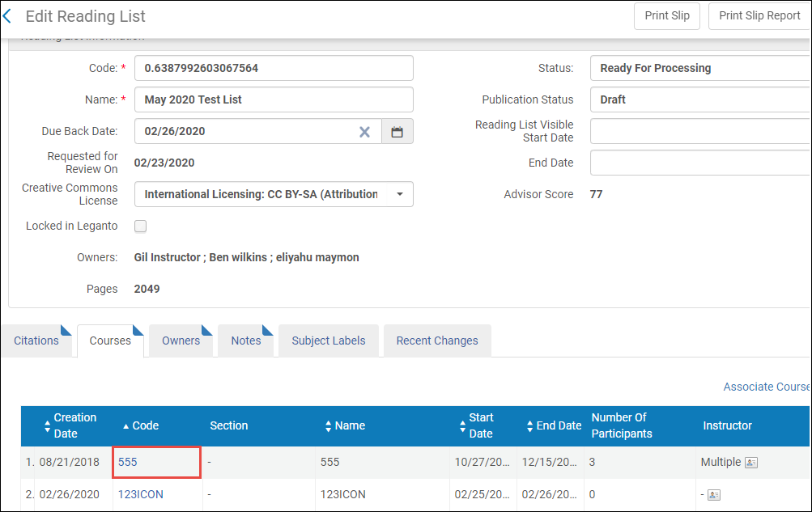View the Recent Changes tab
This screenshot has height=512, width=812.
point(437,341)
